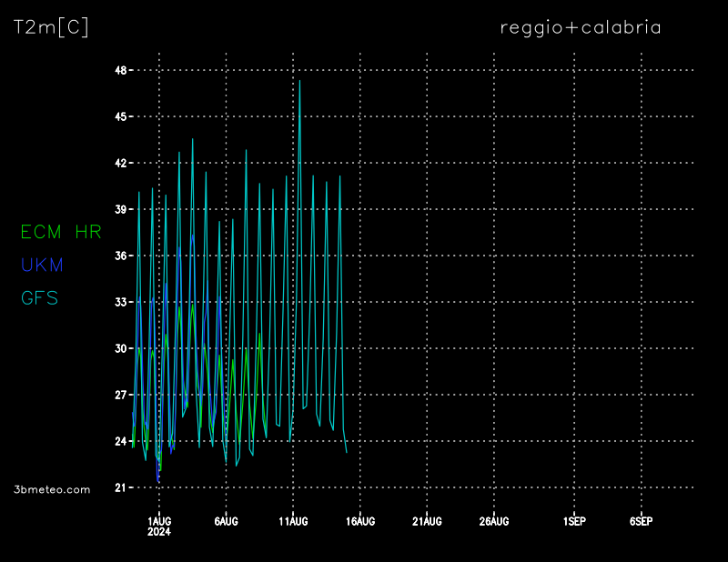
Task: Click the 21AUG date label
Action: (x=427, y=521)
